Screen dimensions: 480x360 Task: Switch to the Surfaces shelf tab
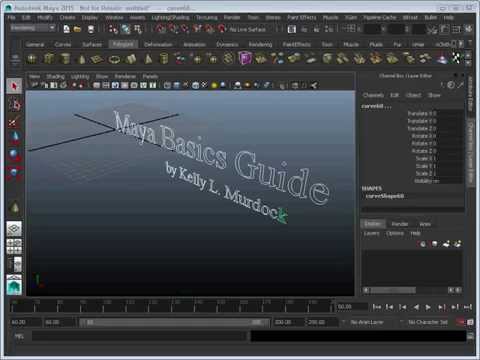(92, 44)
